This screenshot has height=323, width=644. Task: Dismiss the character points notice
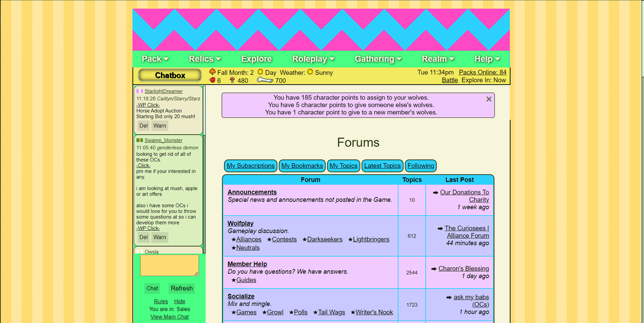click(489, 99)
